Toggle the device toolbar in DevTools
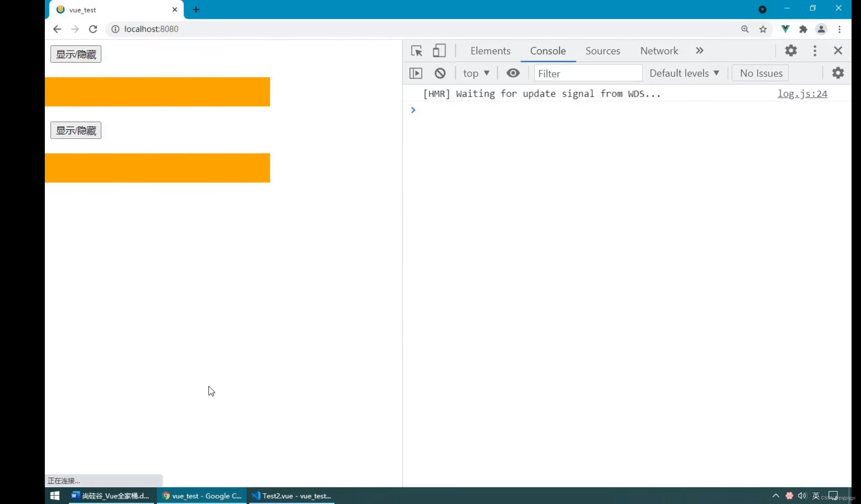Viewport: 861px width, 504px height. [x=439, y=51]
